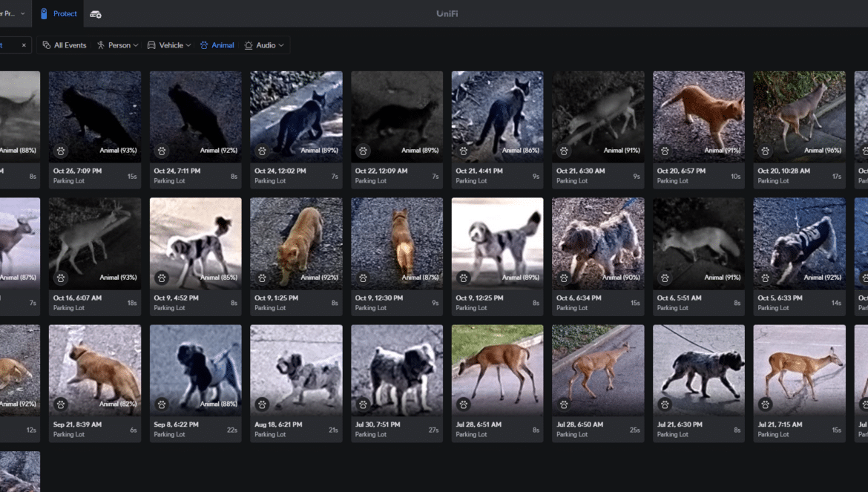This screenshot has height=492, width=868.
Task: Click the paw icon on Oct 6, 5:51 AM thumbnail
Action: coord(665,278)
